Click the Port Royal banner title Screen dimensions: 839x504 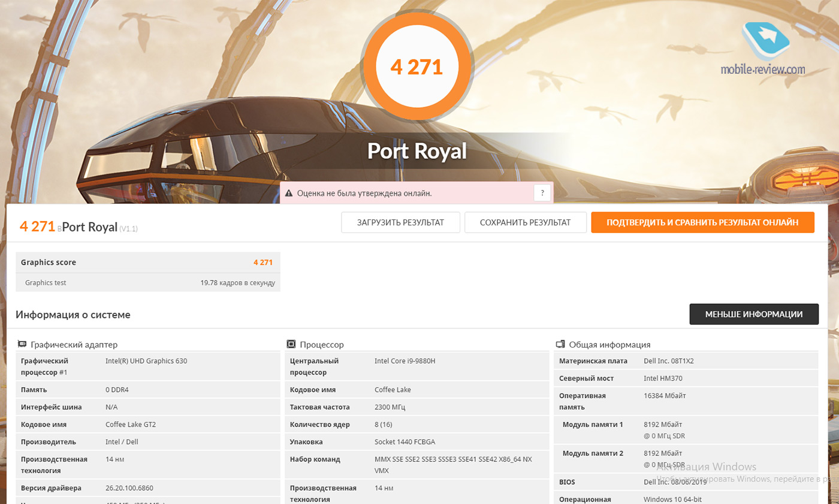pyautogui.click(x=417, y=150)
